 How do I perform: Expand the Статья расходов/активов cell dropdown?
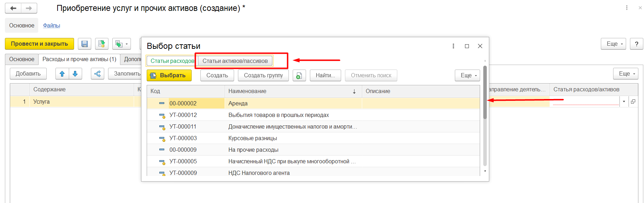coord(624,101)
